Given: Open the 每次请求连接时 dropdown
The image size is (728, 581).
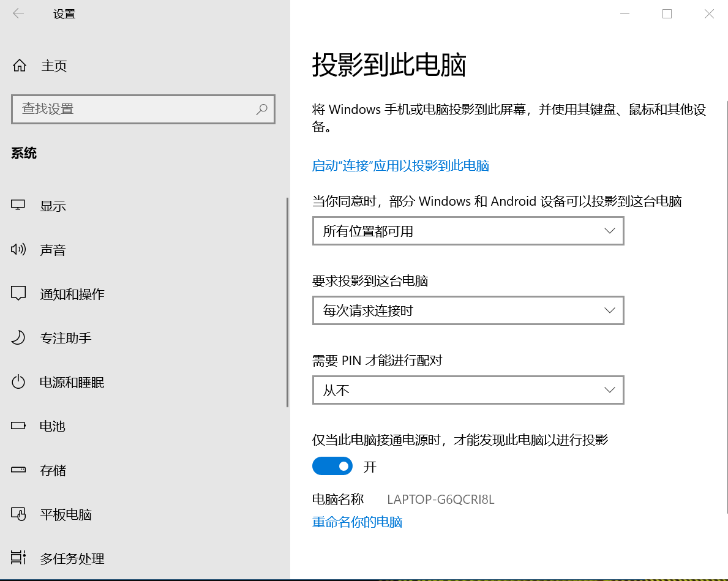Looking at the screenshot, I should [x=468, y=310].
